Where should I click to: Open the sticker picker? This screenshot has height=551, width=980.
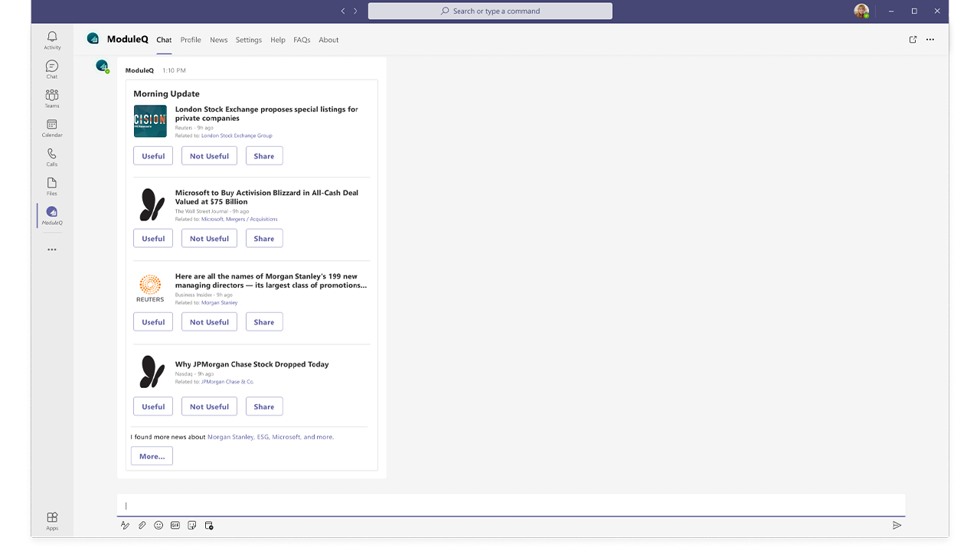(x=192, y=525)
